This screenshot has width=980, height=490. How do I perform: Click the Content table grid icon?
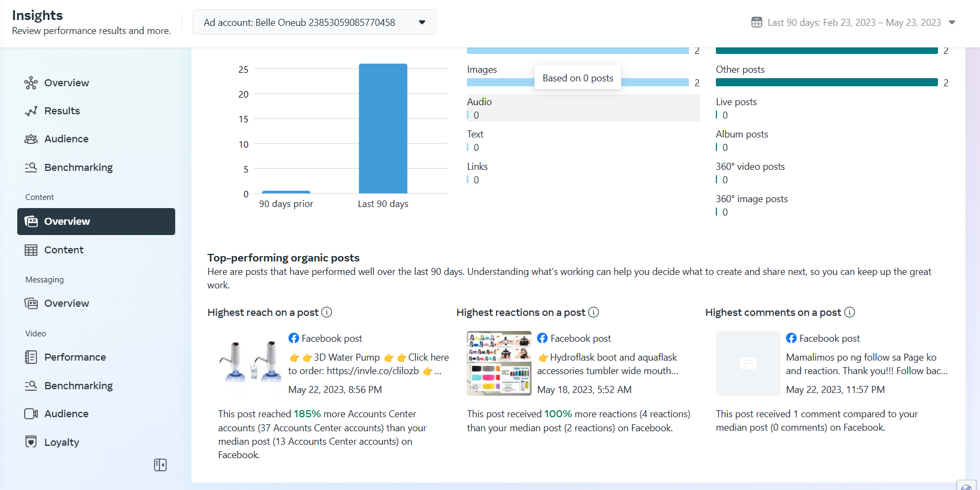[31, 250]
